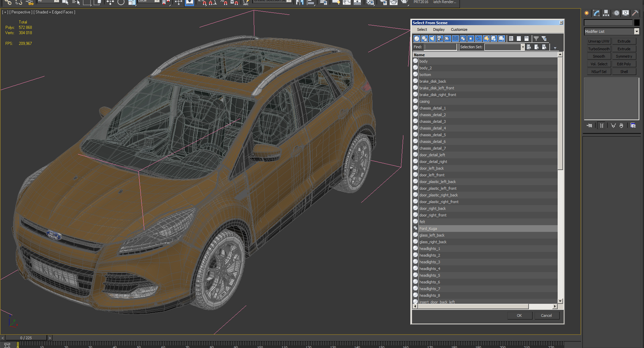Select body_2 in the object list
644x348 pixels.
[485, 68]
